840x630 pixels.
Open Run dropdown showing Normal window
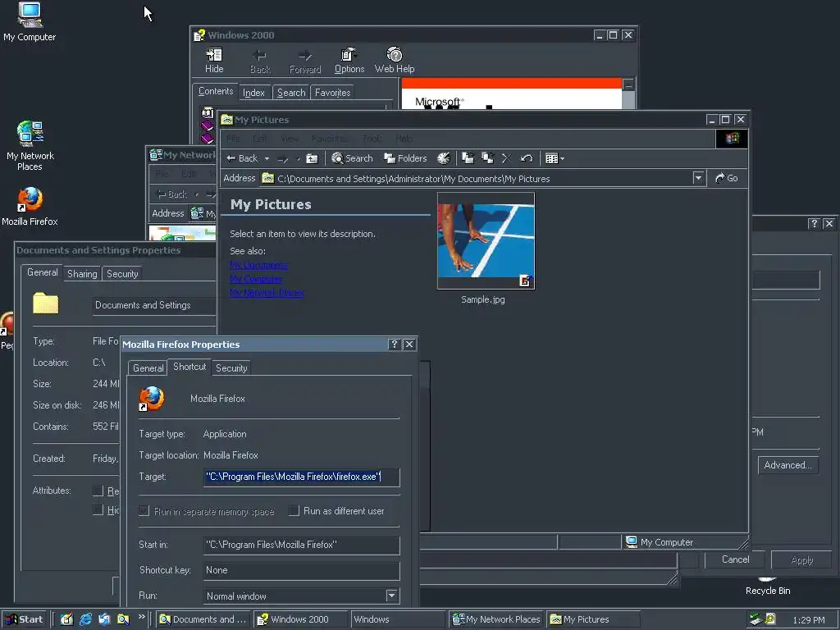(x=391, y=596)
